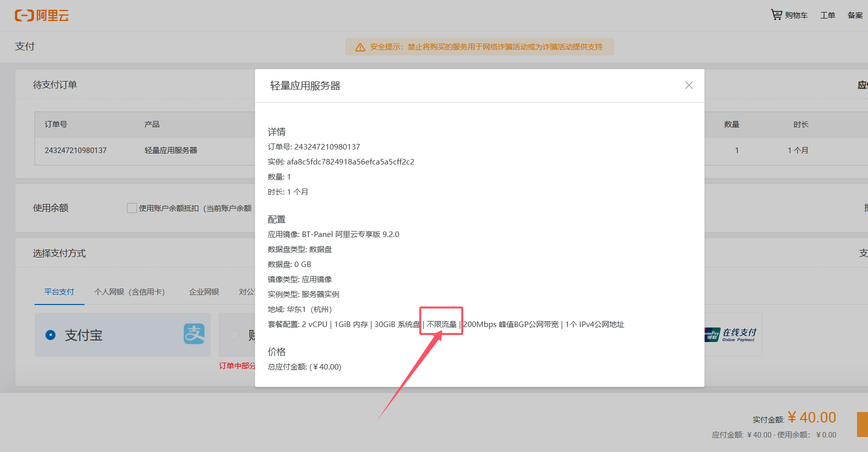The width and height of the screenshot is (868, 452).
Task: Tick the 使用账户余额抵扣 checkbox
Action: tap(132, 208)
